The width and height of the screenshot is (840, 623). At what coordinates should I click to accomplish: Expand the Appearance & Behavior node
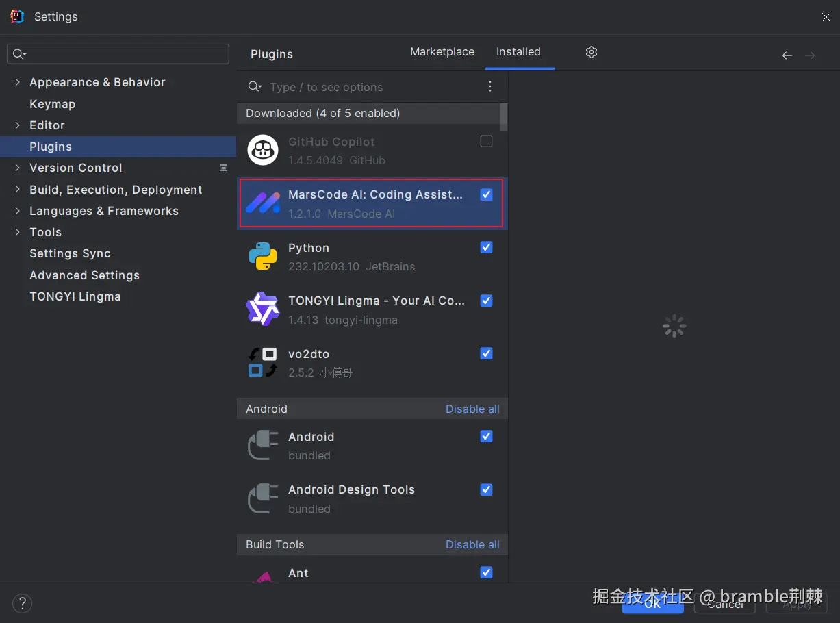coord(17,82)
